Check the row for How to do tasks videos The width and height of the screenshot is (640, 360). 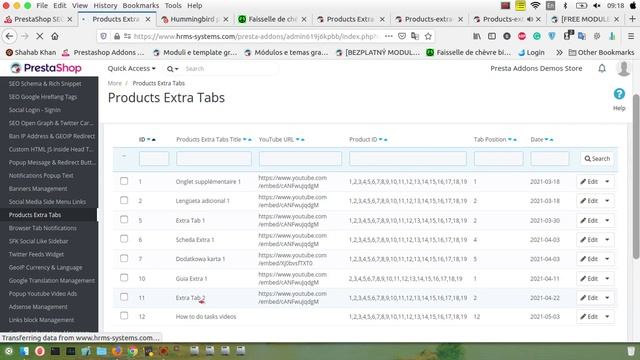click(x=124, y=316)
